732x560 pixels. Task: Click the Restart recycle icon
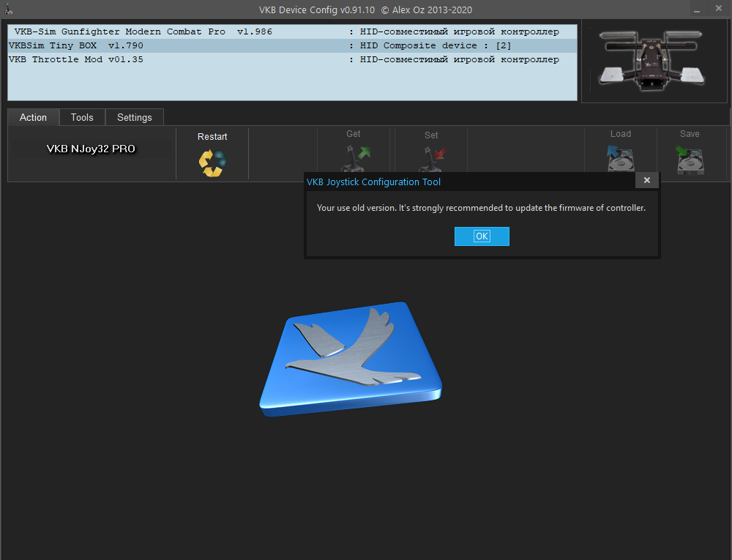[212, 163]
